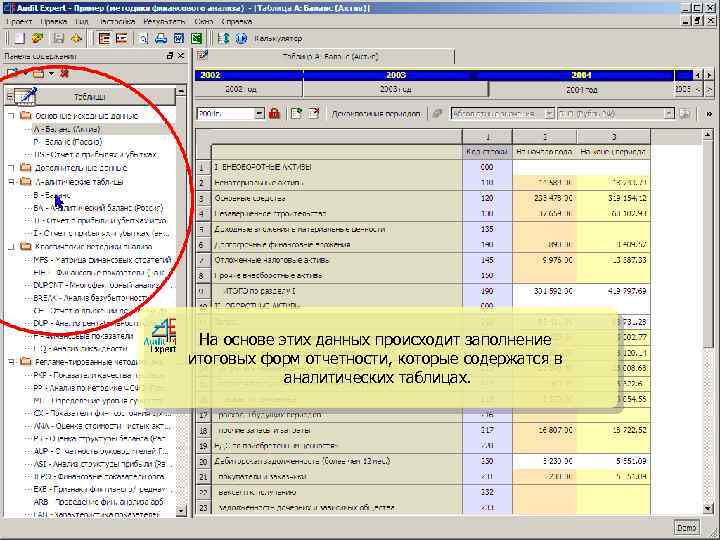This screenshot has height=540, width=720.
Task: Click the Таблицы header pencil icon
Action: (26, 96)
